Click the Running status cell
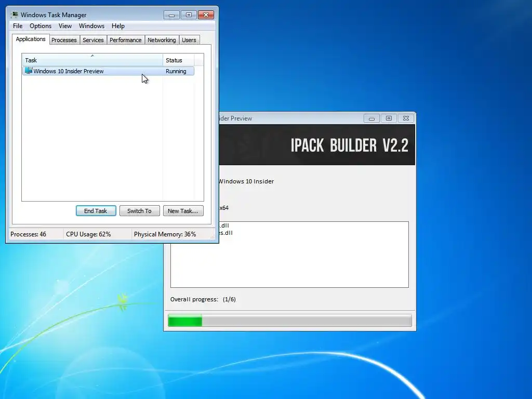The width and height of the screenshot is (532, 399). click(176, 71)
